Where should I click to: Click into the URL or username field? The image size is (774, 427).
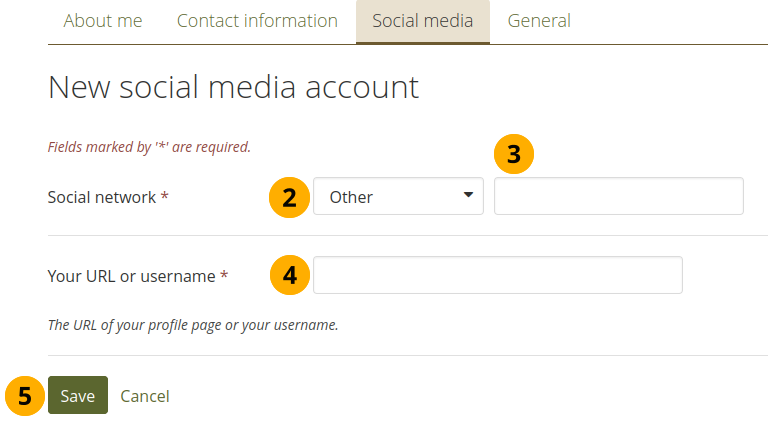(497, 275)
